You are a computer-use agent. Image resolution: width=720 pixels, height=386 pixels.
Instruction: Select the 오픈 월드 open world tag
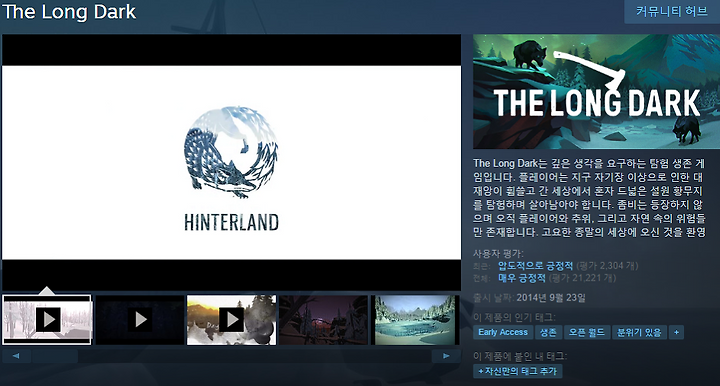(x=587, y=332)
